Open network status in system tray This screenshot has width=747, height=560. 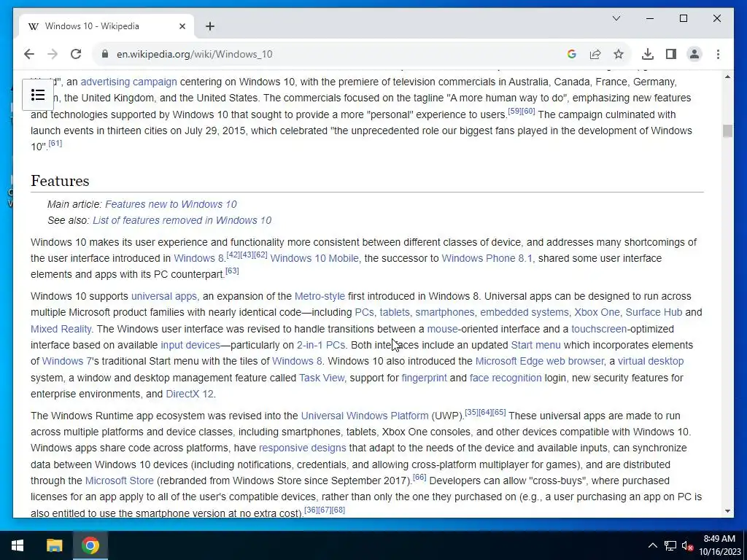pos(670,545)
